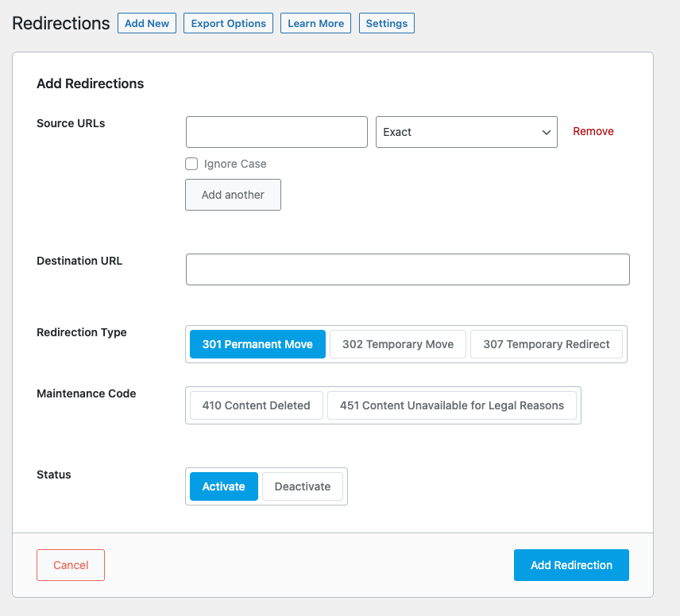Click the Status label

tap(54, 475)
